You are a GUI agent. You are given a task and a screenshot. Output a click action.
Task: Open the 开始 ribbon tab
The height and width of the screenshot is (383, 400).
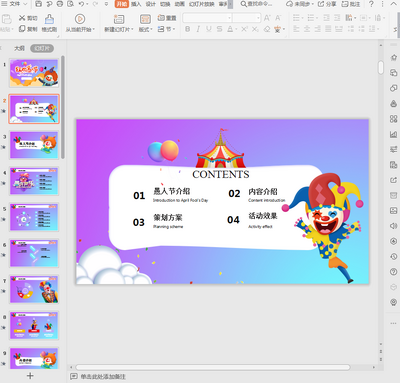pyautogui.click(x=122, y=4)
